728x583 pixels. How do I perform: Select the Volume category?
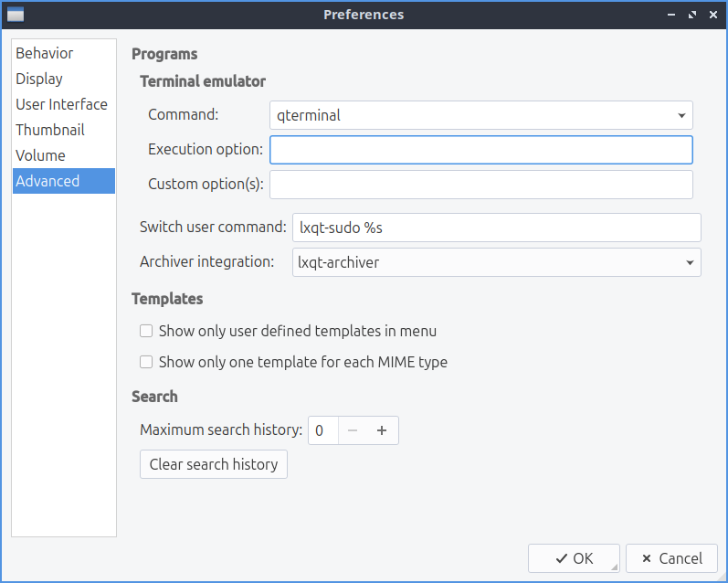click(x=41, y=155)
